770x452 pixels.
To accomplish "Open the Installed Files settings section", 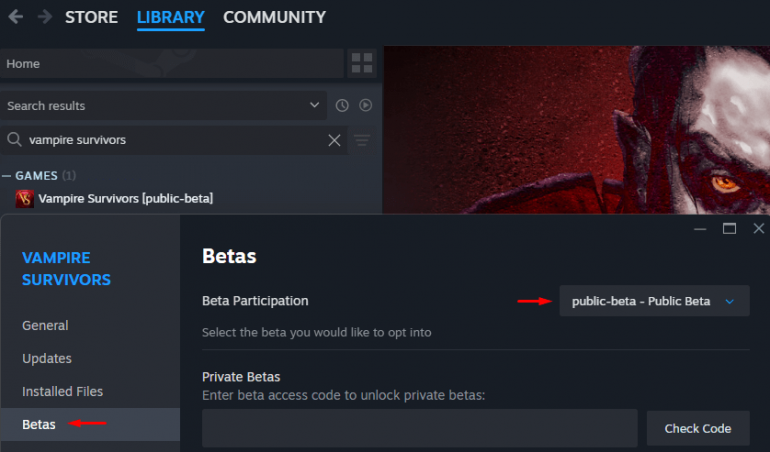I will tap(62, 391).
